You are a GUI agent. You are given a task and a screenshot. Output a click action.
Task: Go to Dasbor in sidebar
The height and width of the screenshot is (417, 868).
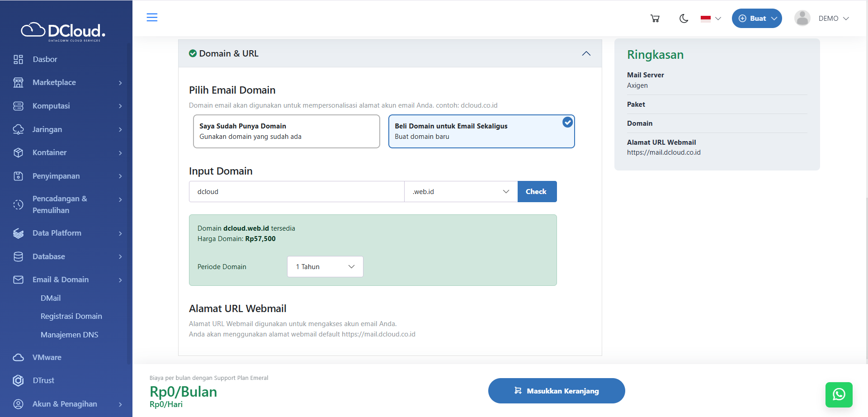[x=45, y=59]
